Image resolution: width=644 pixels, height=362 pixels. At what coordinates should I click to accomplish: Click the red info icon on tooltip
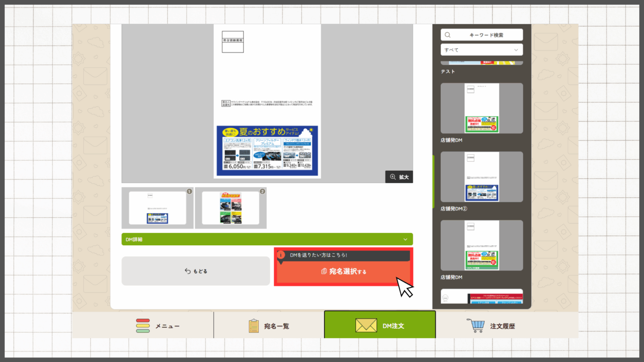coord(281,255)
